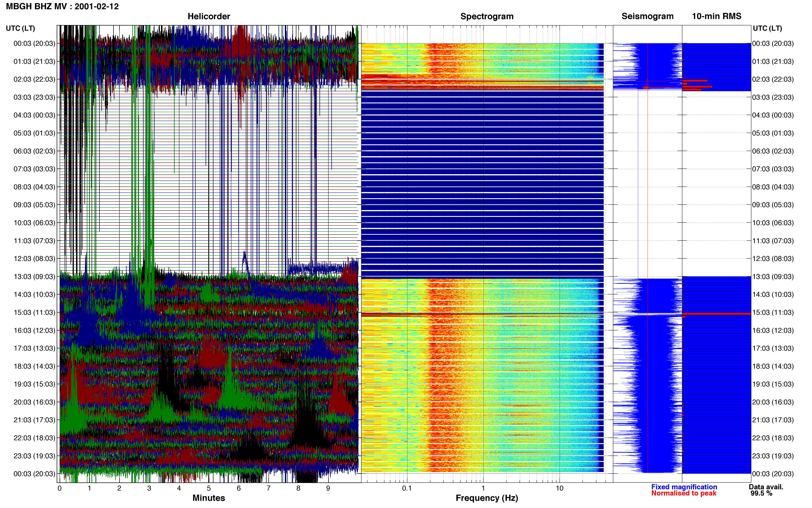Image resolution: width=812 pixels, height=508 pixels.
Task: Click minute tick 3 on the Helicorder axis
Action: pyautogui.click(x=149, y=488)
